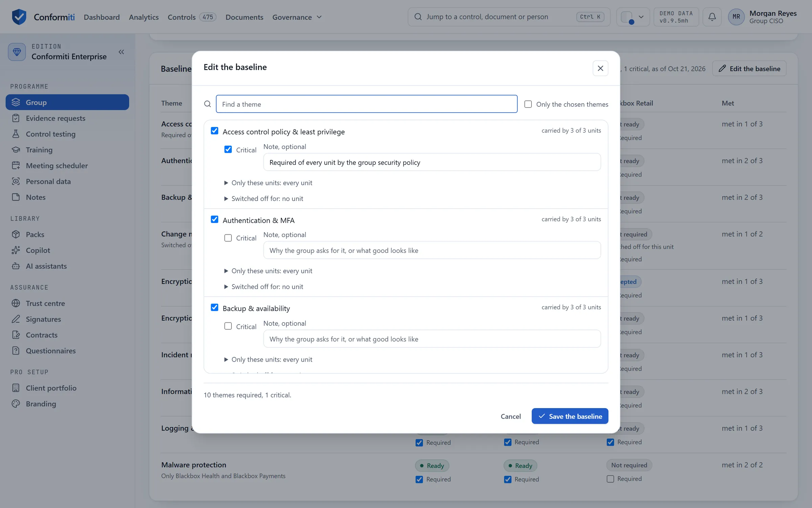Open the theme switcher dropdown in the top bar
Image resolution: width=812 pixels, height=508 pixels.
click(x=633, y=17)
